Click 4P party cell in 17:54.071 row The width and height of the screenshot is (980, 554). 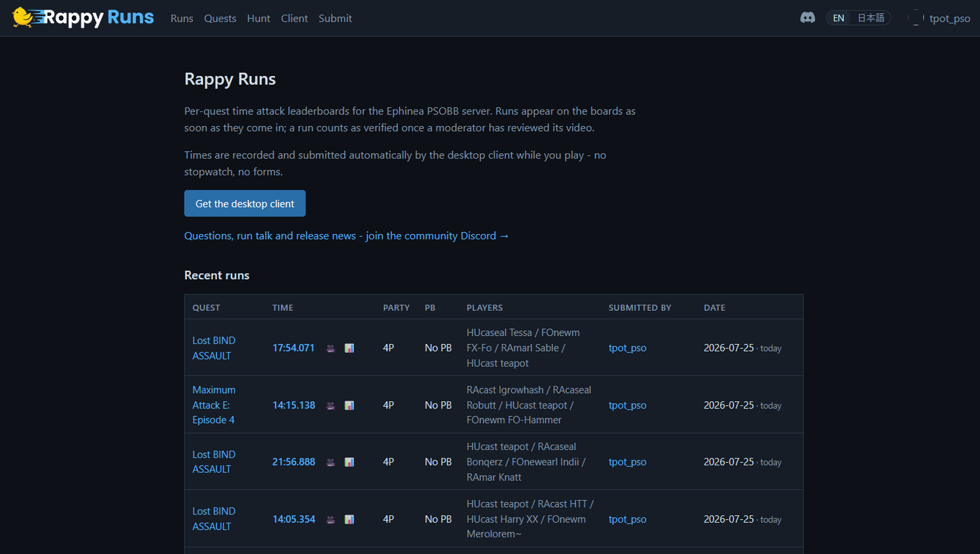coord(389,348)
